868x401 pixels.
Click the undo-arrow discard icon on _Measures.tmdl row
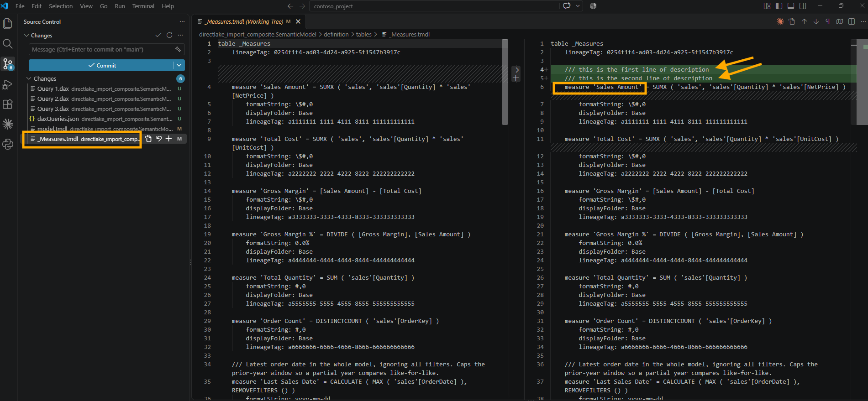[x=159, y=139]
